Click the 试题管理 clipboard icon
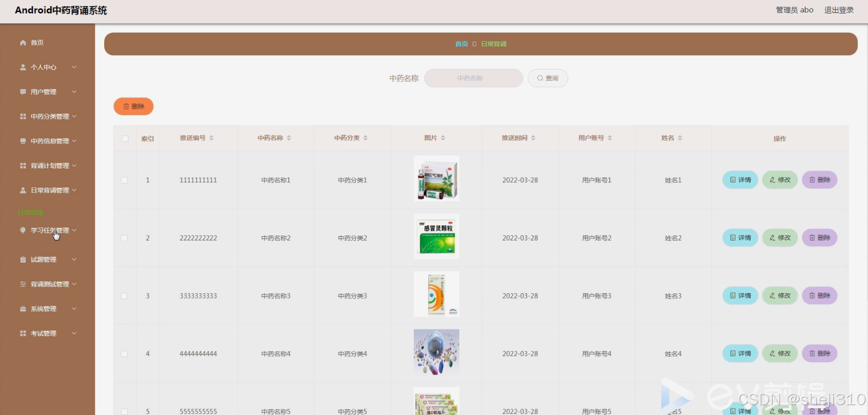 [23, 260]
